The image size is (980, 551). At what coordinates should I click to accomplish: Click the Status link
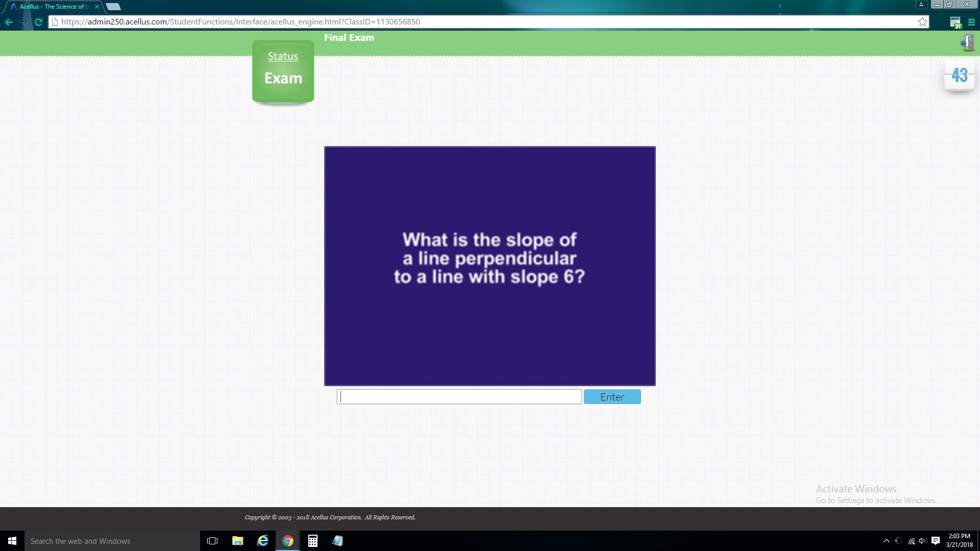[283, 57]
